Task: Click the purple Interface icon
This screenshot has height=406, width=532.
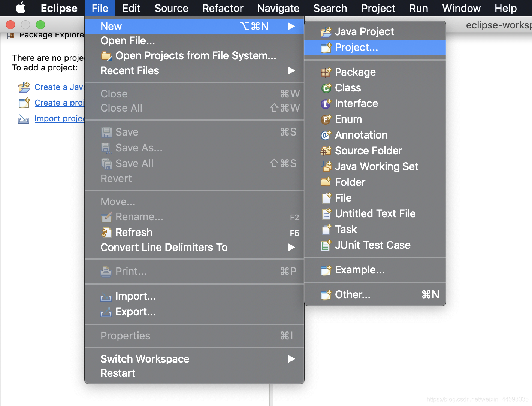Action: tap(326, 104)
